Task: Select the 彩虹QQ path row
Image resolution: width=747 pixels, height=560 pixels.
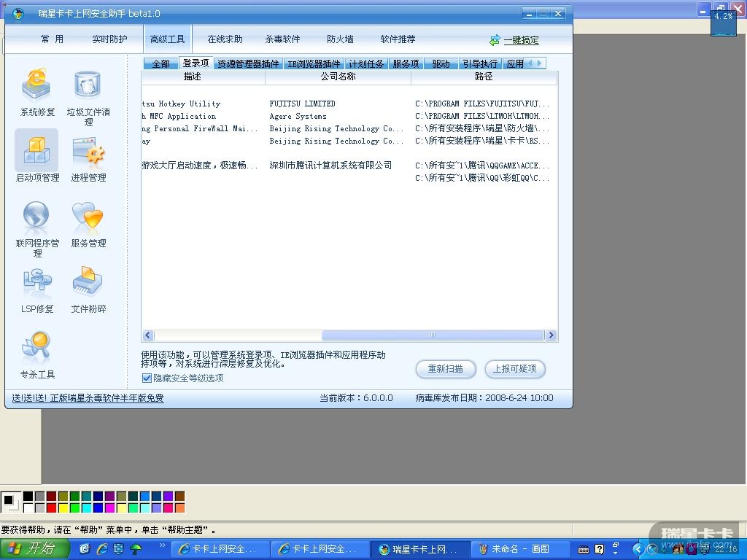Action: coord(349,178)
